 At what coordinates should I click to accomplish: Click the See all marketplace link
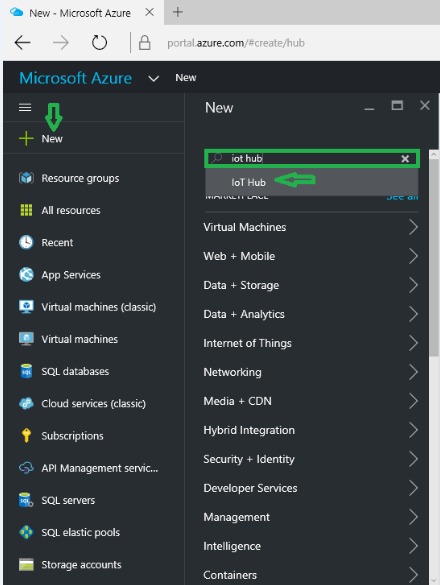click(x=402, y=197)
